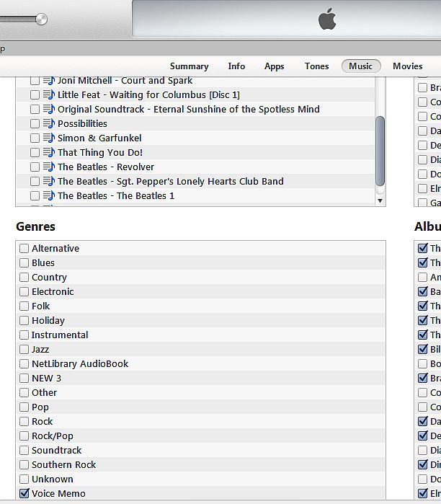
Task: Select the Pop genre checkbox
Action: 24,407
